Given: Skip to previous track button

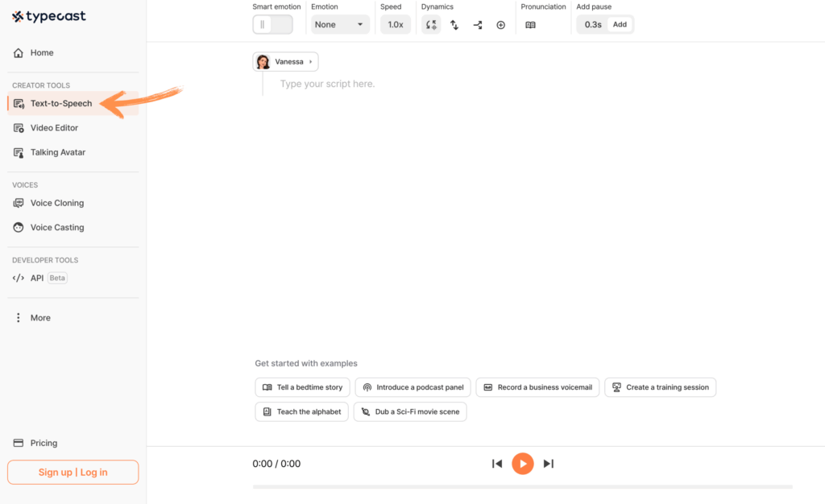Looking at the screenshot, I should point(497,464).
